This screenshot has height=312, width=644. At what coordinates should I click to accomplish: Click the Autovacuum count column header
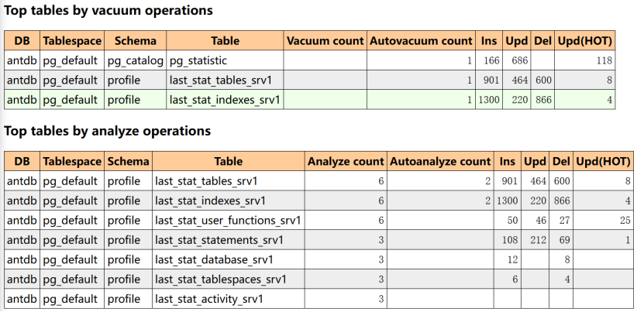click(x=421, y=40)
